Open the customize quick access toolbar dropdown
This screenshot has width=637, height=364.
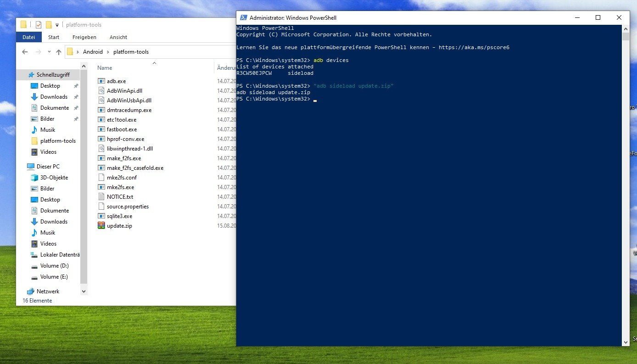[57, 25]
